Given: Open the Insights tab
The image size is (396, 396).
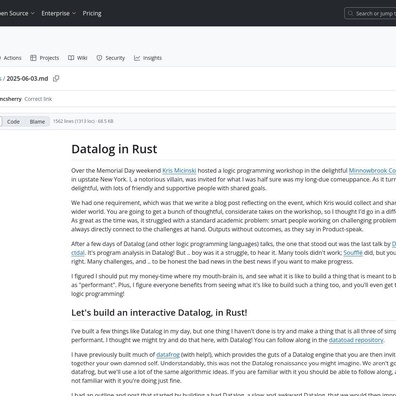Looking at the screenshot, I should click(x=148, y=58).
